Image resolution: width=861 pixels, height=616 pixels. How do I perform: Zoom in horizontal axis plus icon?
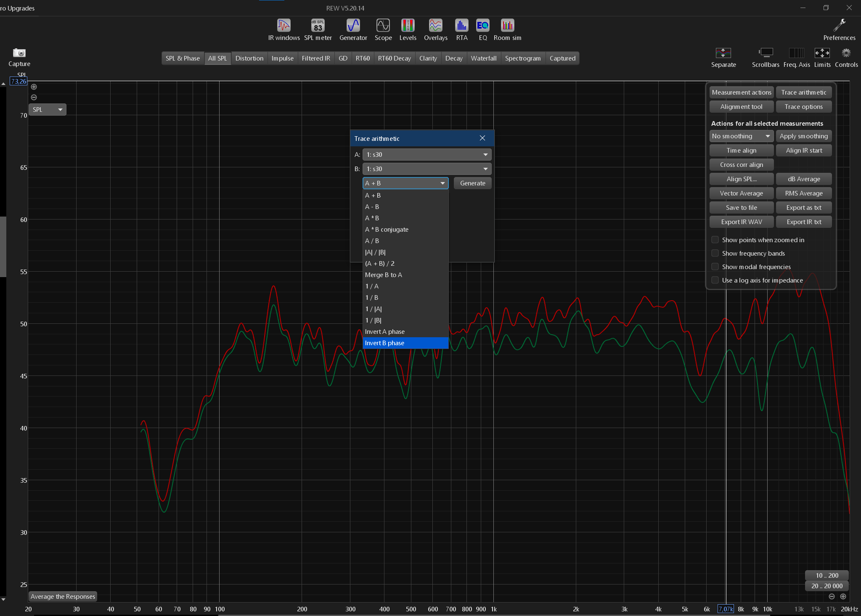coord(843,596)
